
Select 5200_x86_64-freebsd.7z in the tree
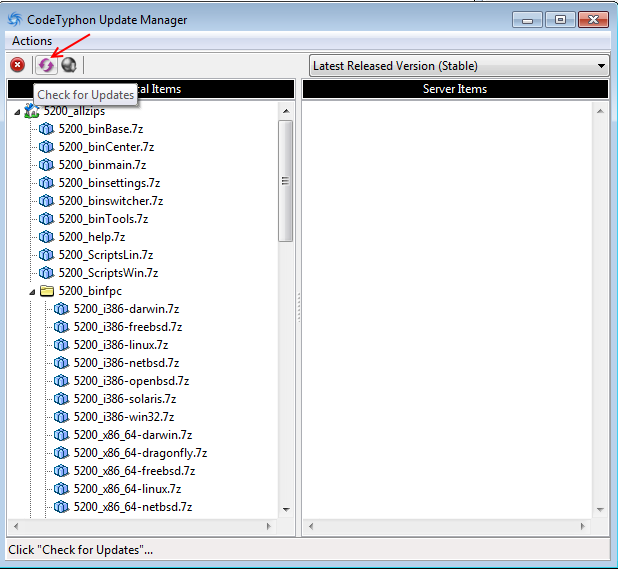[x=134, y=471]
